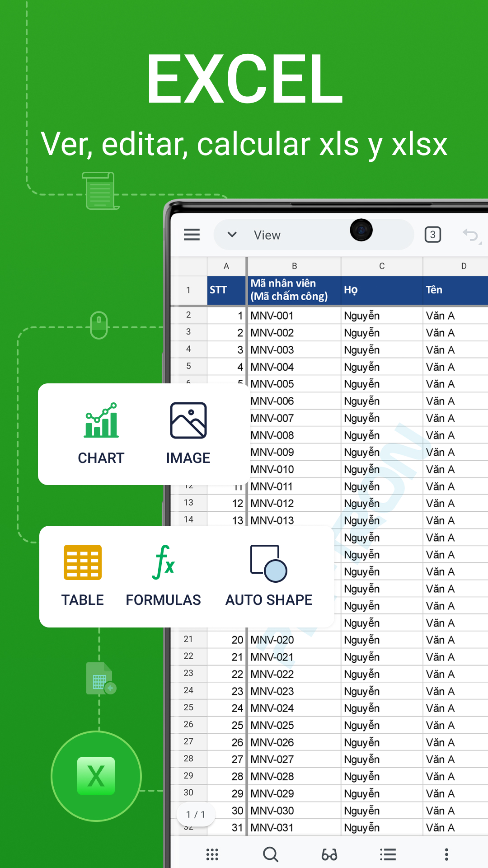Image resolution: width=488 pixels, height=868 pixels.
Task: Select cell MNV-004
Action: pyautogui.click(x=294, y=367)
